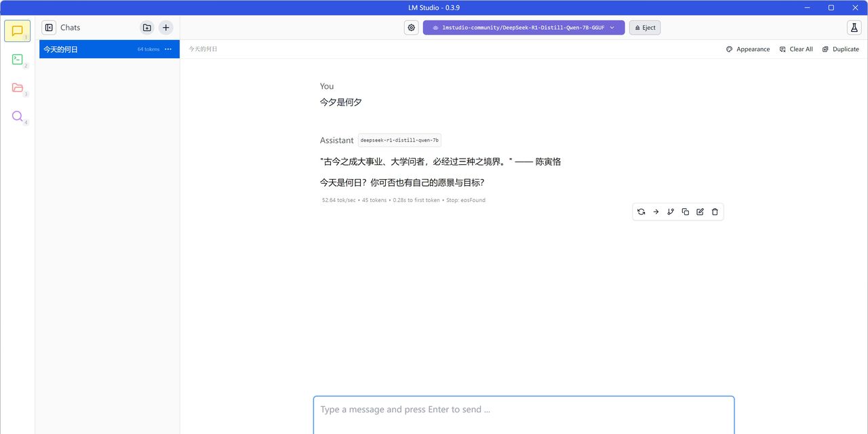Screen dimensions: 868x434
Task: Click the 今天是何日 question line
Action: coord(401,182)
